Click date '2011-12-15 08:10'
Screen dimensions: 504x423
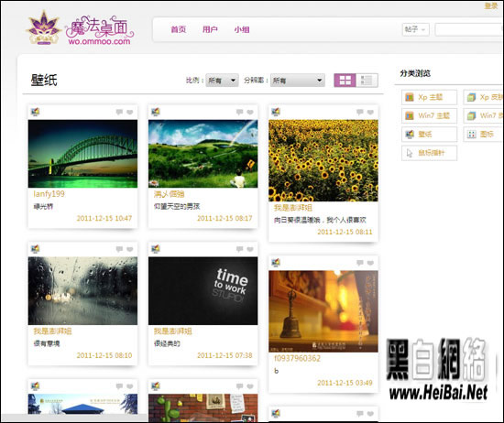click(104, 355)
